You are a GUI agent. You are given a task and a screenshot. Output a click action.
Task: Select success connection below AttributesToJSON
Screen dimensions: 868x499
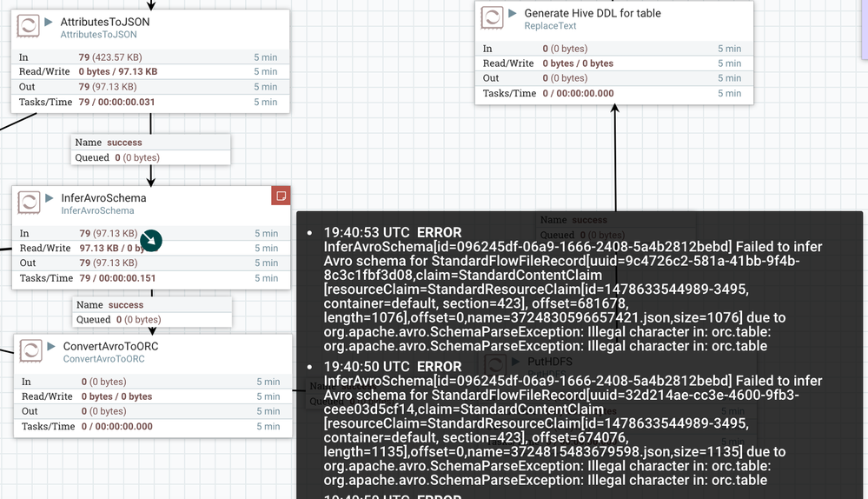coord(150,150)
